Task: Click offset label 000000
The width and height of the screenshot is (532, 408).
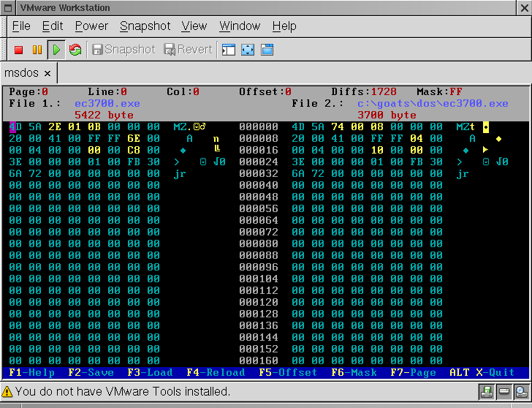Action: 259,127
